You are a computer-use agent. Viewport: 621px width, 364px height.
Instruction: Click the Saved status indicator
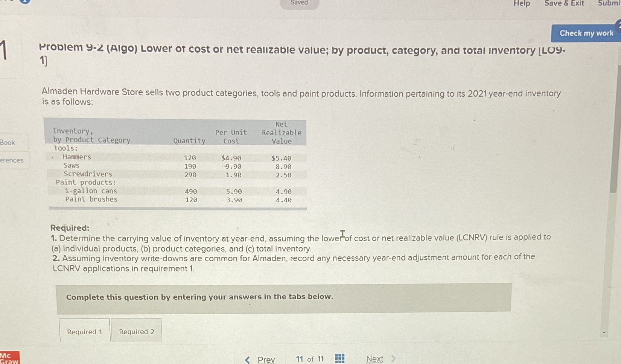[x=299, y=3]
